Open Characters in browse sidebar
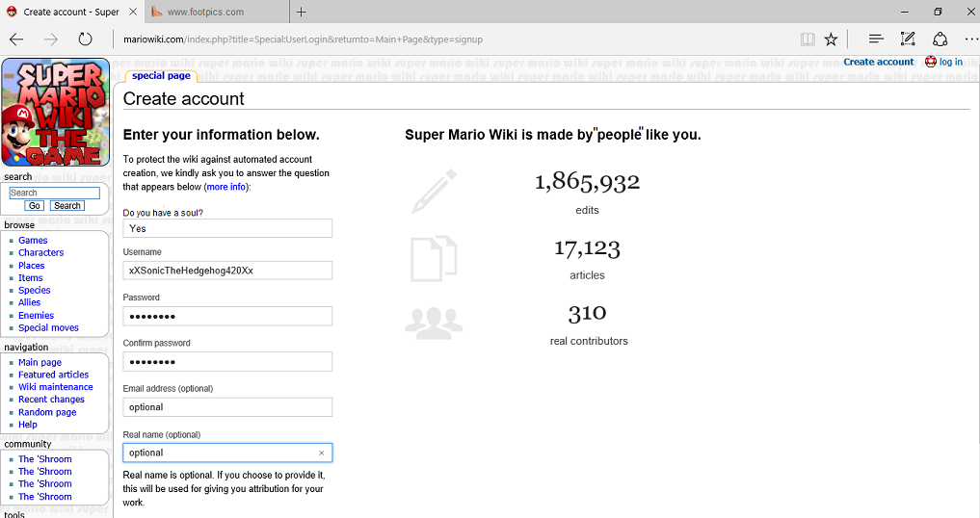The image size is (980, 518). [x=41, y=253]
